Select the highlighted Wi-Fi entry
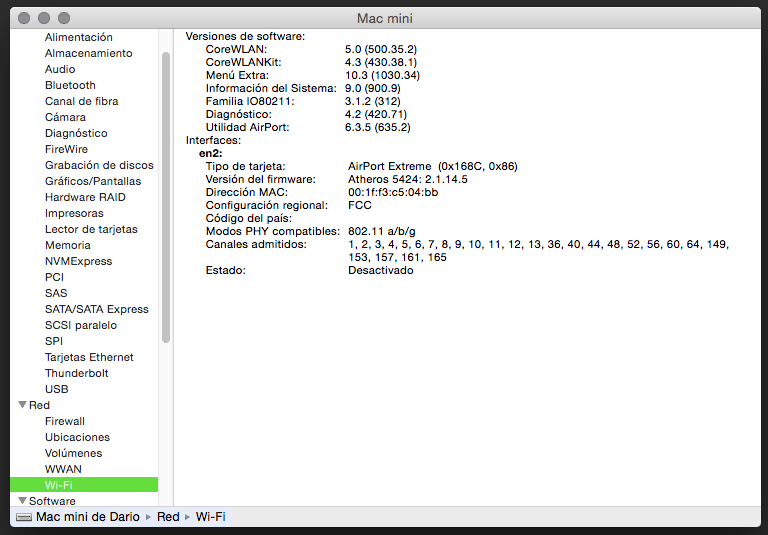Image resolution: width=768 pixels, height=535 pixels. (x=84, y=485)
